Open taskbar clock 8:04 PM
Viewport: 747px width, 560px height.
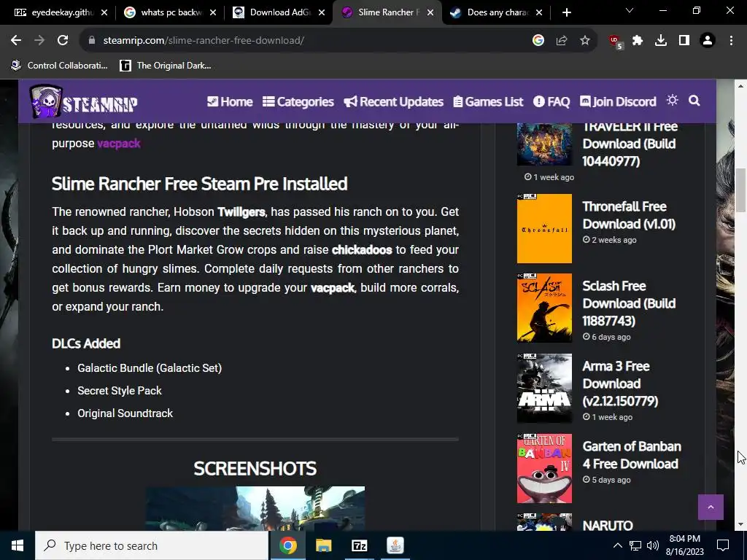pos(684,545)
